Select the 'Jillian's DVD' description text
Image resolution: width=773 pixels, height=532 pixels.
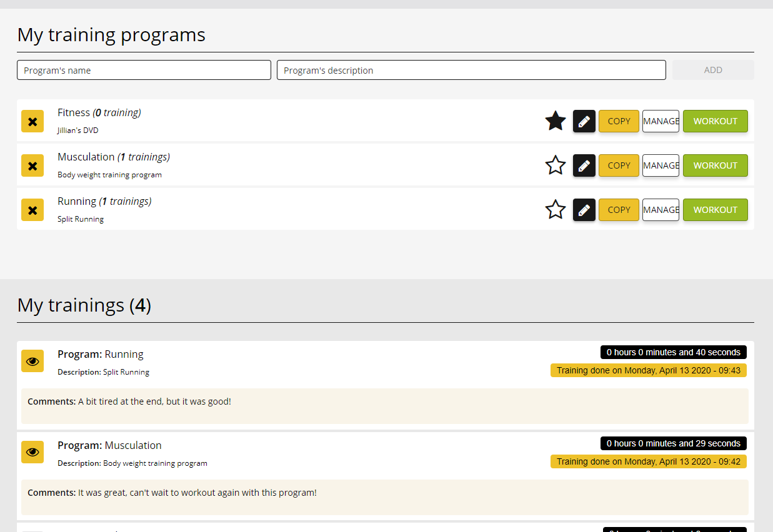click(x=77, y=131)
